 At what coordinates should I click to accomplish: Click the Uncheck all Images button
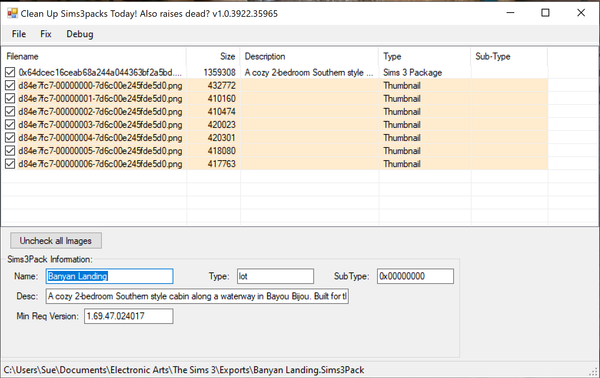click(x=56, y=241)
